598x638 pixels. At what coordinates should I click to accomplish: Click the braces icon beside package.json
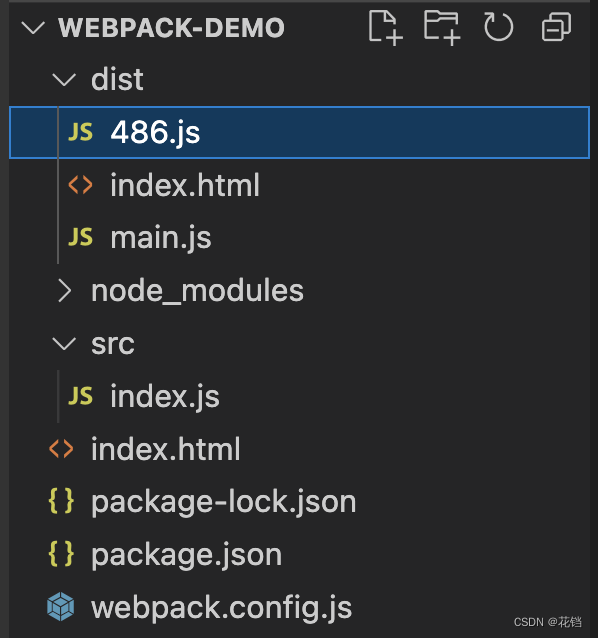(x=61, y=554)
